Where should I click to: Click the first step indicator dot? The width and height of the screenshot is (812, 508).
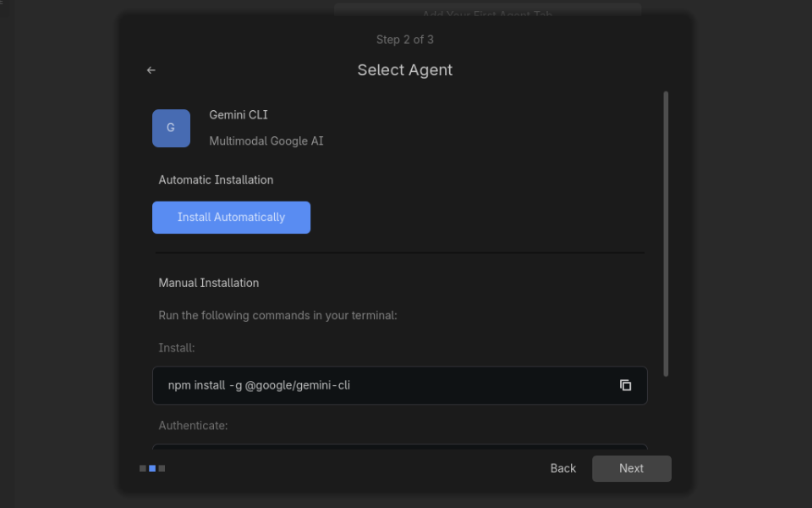click(x=142, y=468)
